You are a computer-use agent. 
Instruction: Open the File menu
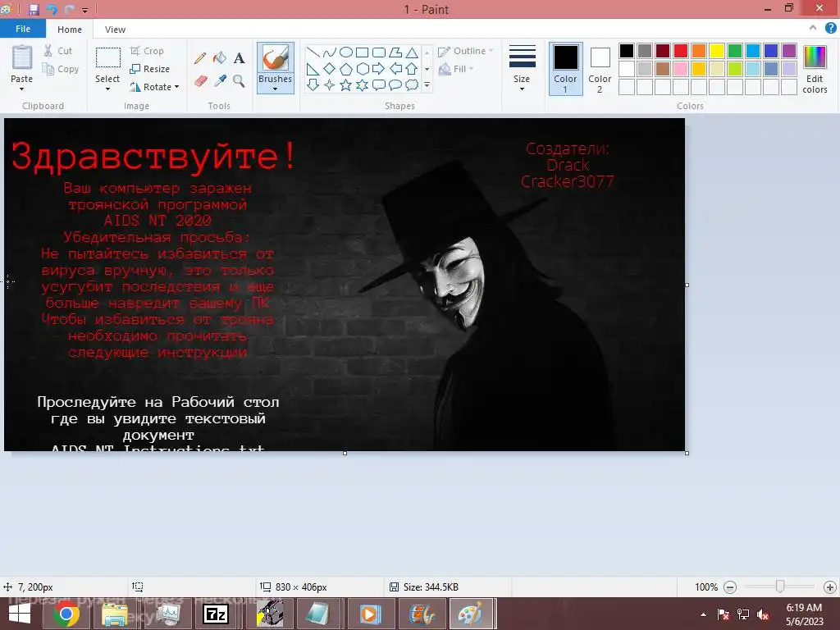23,29
